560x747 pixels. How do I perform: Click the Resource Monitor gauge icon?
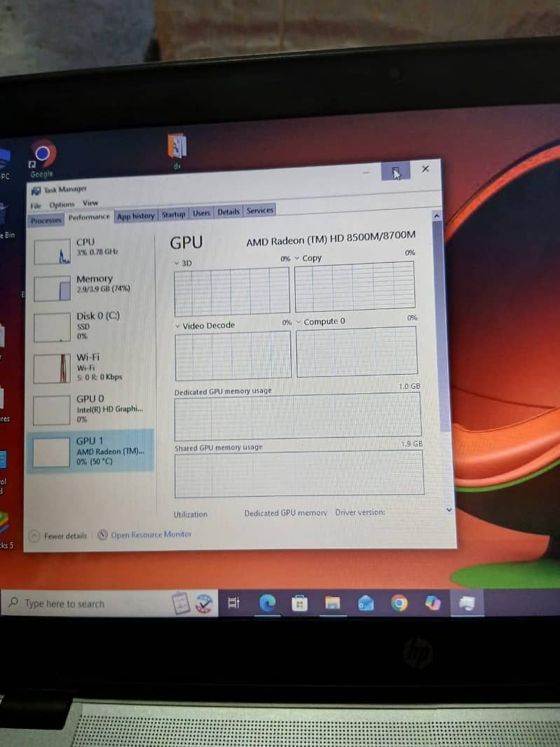click(x=102, y=535)
